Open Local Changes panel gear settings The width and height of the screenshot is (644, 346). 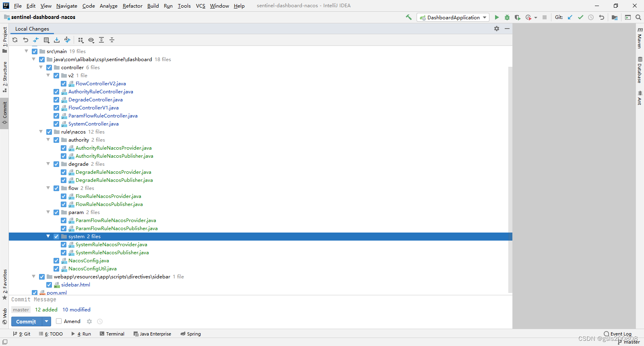tap(497, 29)
